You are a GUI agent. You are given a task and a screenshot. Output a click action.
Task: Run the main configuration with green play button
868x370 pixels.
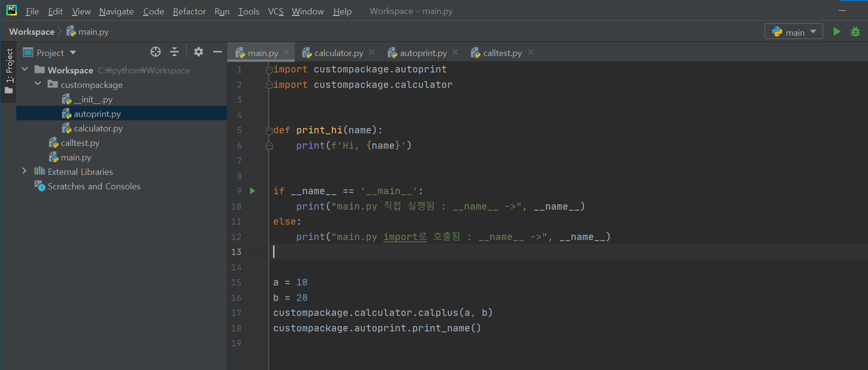[x=837, y=32]
